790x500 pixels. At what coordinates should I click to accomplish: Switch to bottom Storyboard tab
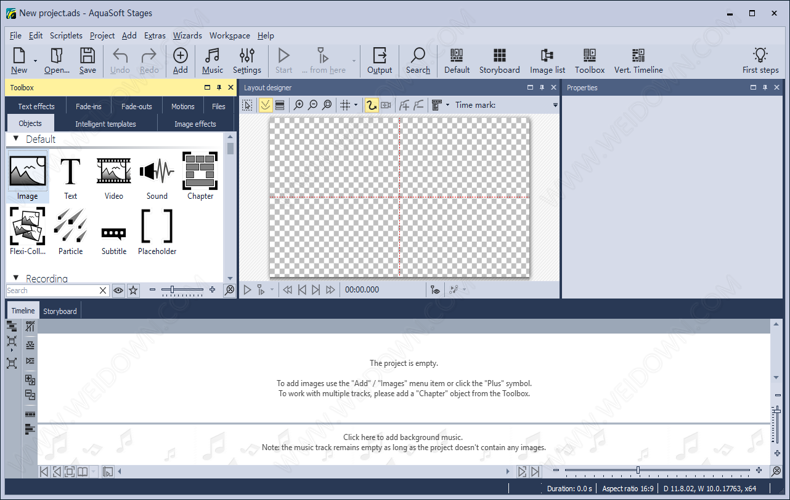[60, 311]
